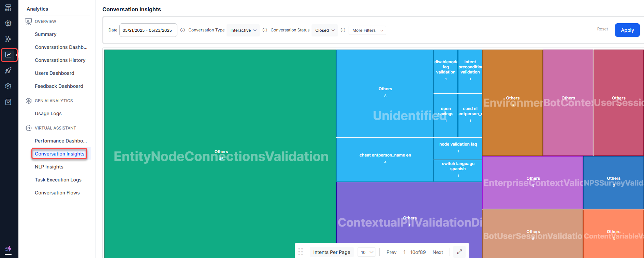This screenshot has width=644, height=258.
Task: Select the chip icon in left rail
Action: click(x=9, y=23)
